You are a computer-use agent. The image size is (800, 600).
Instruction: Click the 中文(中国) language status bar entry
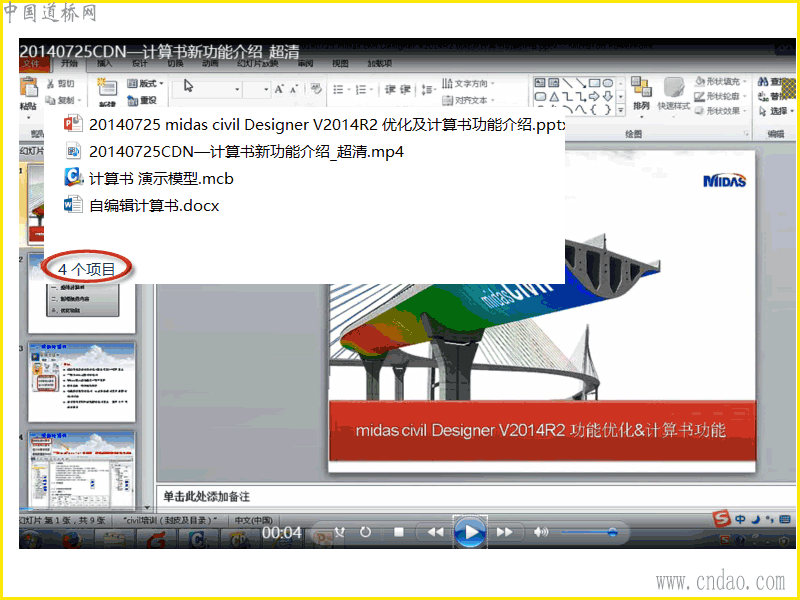(x=254, y=520)
